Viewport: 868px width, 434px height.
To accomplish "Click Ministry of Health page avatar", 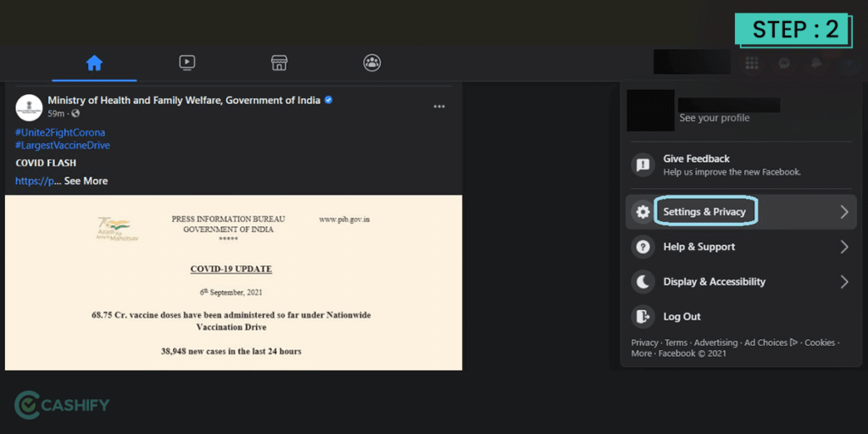I will pyautogui.click(x=29, y=108).
